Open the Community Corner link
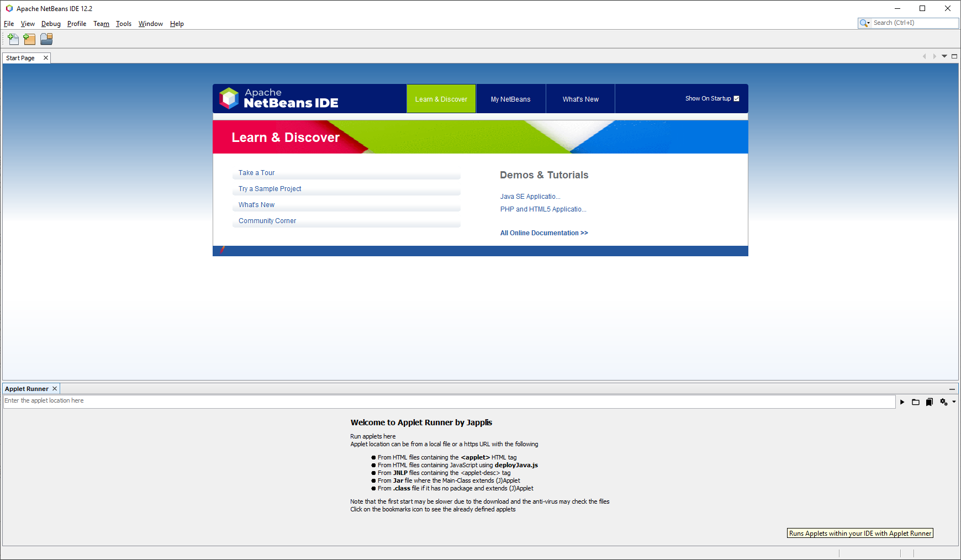Viewport: 961px width, 560px height. [267, 221]
